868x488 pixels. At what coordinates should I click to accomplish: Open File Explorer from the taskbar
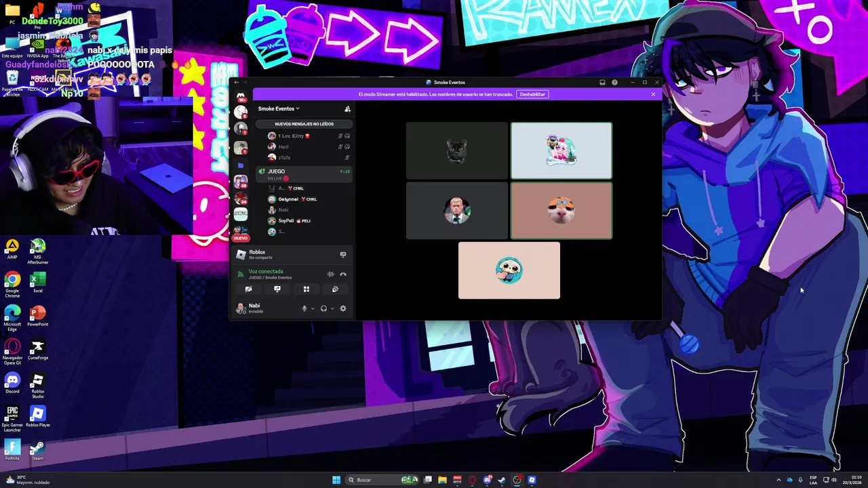pyautogui.click(x=442, y=480)
